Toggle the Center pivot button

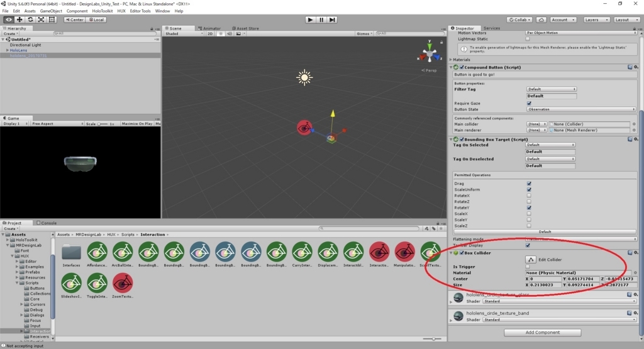[x=74, y=19]
